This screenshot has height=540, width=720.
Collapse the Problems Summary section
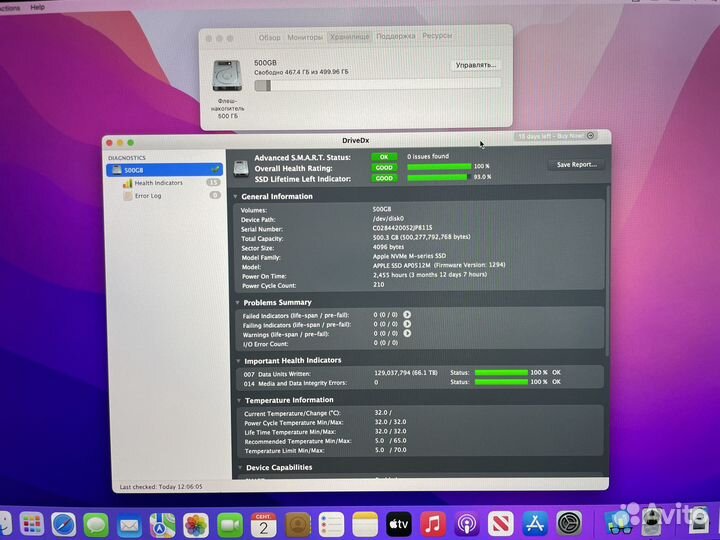237,303
